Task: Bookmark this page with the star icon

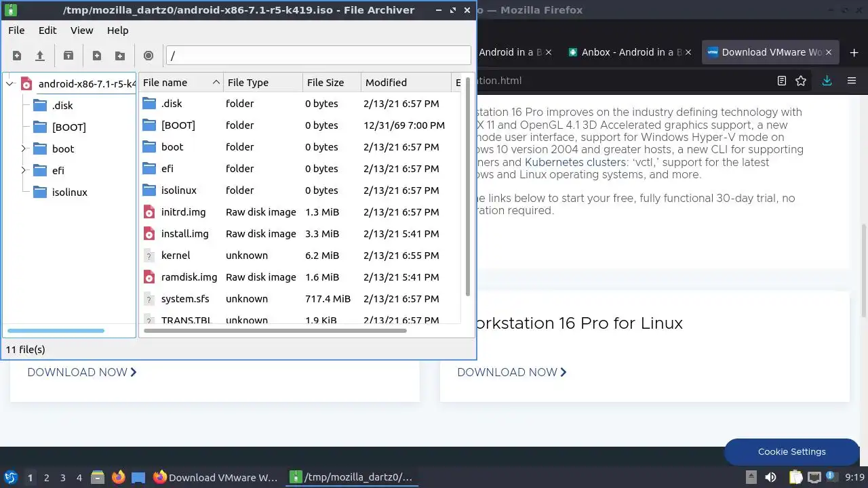Action: click(801, 81)
